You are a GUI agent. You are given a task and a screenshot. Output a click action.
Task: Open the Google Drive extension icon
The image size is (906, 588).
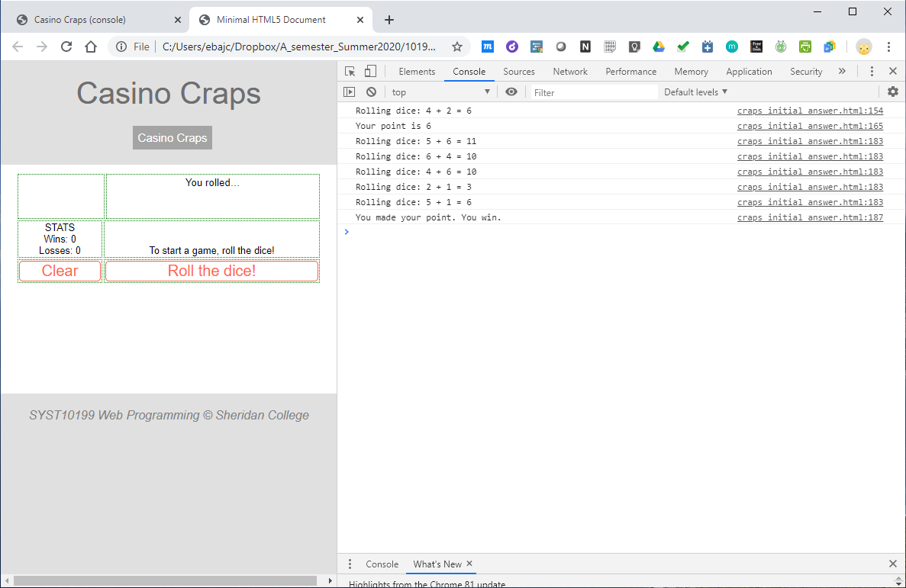(x=659, y=47)
